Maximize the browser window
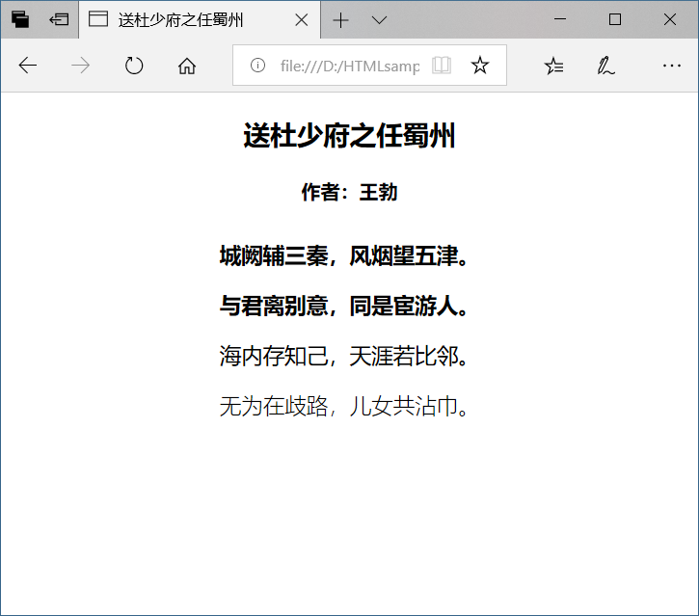 615,19
